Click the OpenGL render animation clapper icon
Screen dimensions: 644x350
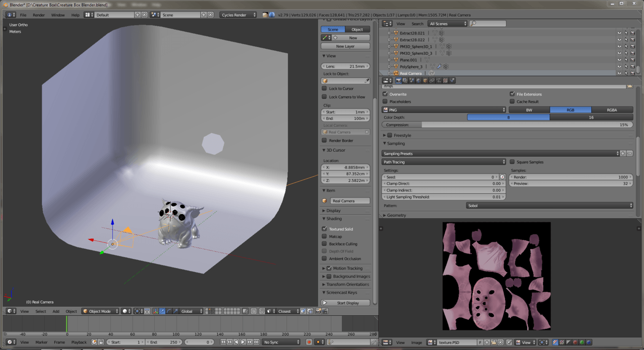[x=325, y=311]
